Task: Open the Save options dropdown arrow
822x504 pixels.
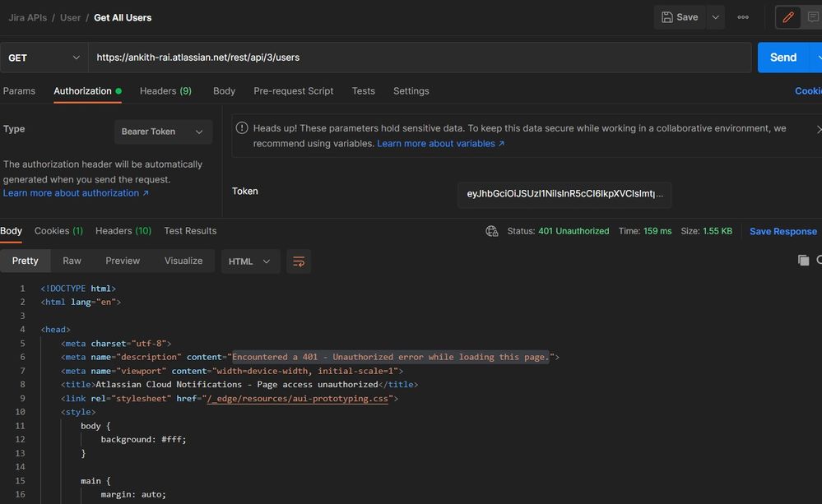Action: [715, 17]
